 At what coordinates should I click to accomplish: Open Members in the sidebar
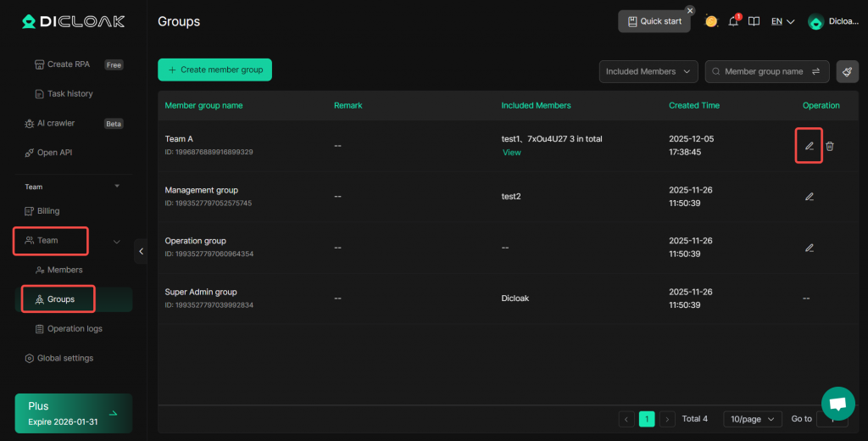pos(64,270)
